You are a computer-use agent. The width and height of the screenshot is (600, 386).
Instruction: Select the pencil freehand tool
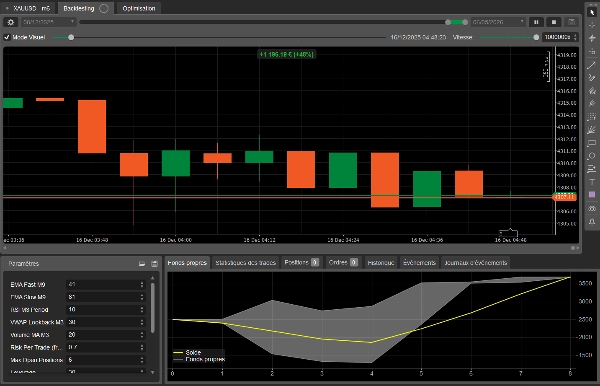point(592,78)
